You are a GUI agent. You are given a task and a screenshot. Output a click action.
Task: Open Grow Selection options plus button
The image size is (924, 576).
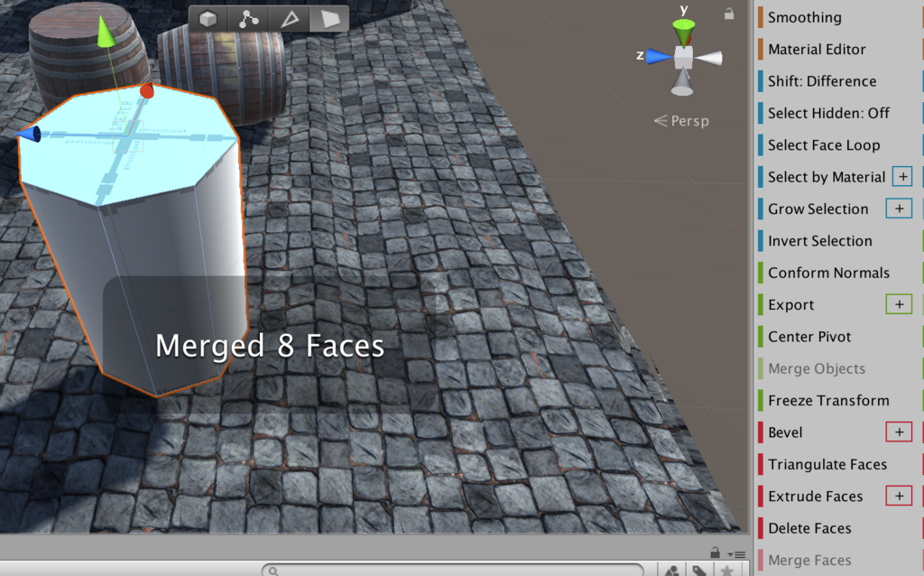(900, 209)
